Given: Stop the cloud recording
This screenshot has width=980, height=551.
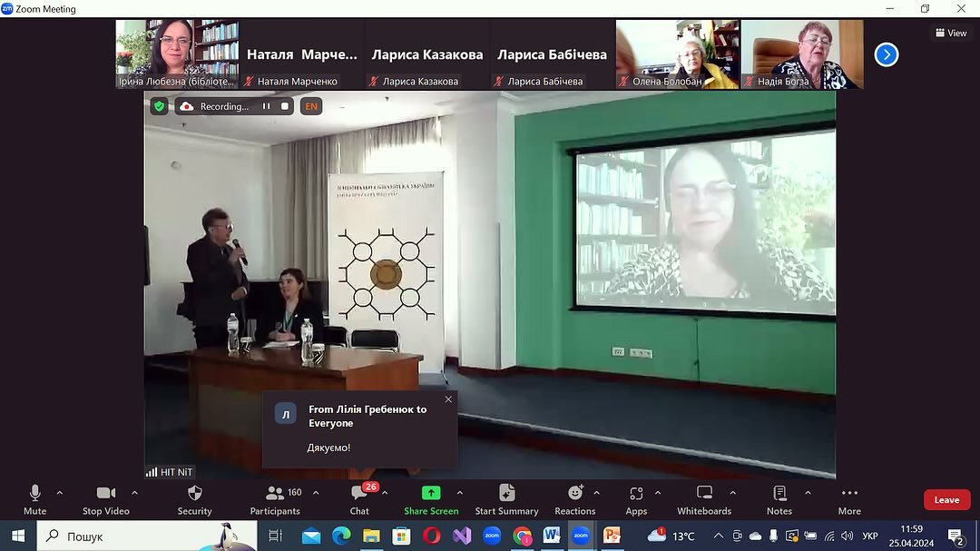Looking at the screenshot, I should [285, 106].
